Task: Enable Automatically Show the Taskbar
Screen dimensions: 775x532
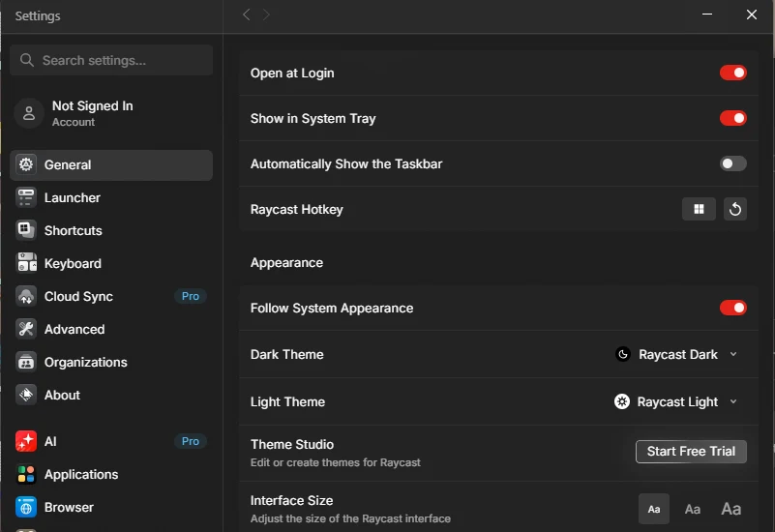Action: pos(733,163)
